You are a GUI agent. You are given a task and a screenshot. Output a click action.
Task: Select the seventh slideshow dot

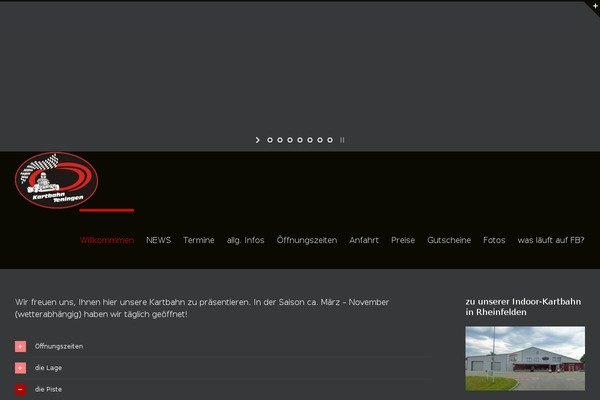pyautogui.click(x=329, y=140)
